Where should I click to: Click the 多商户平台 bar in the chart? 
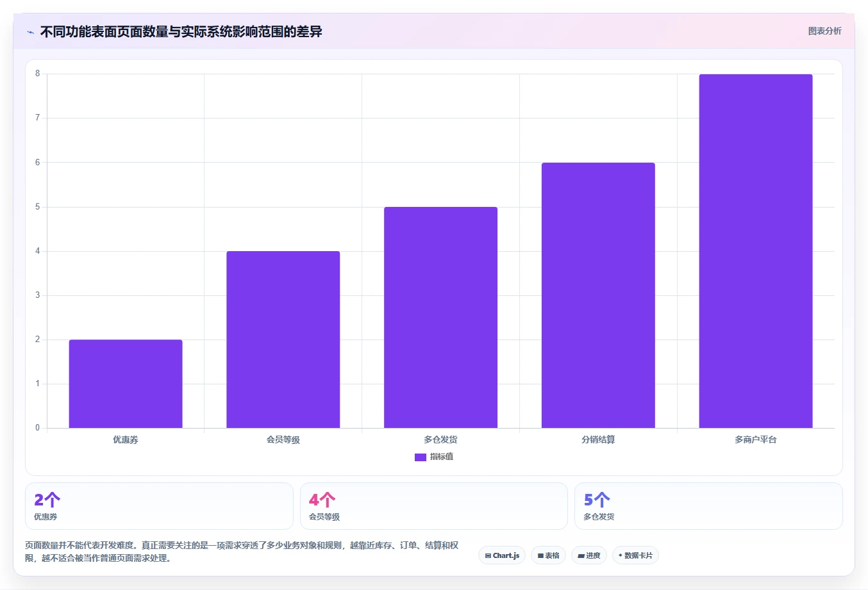tap(756, 251)
